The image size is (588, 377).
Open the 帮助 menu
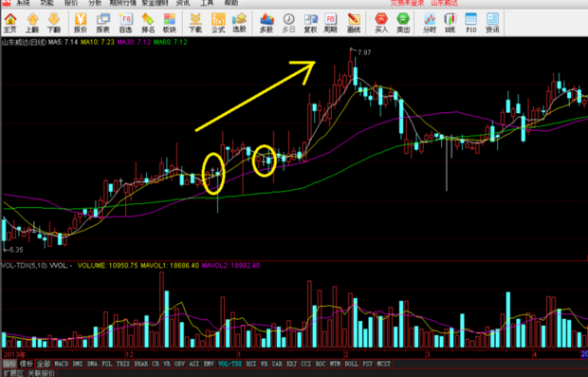[231, 3]
